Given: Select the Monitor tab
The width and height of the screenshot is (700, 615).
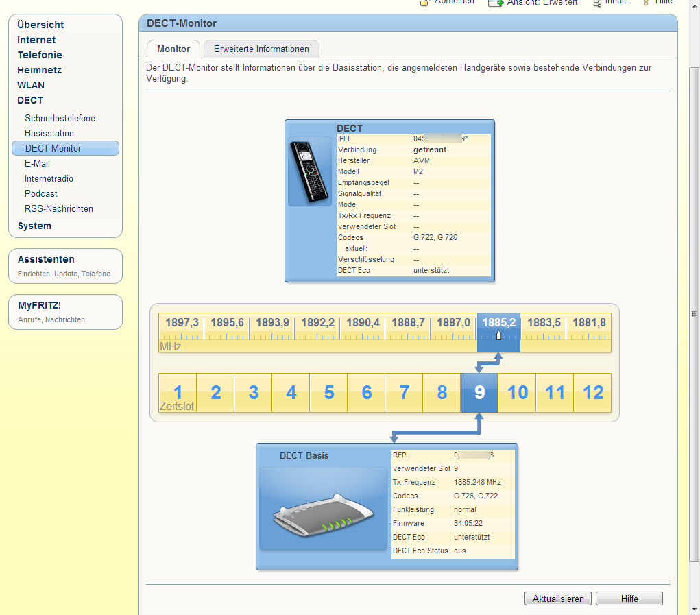Looking at the screenshot, I should 173,49.
